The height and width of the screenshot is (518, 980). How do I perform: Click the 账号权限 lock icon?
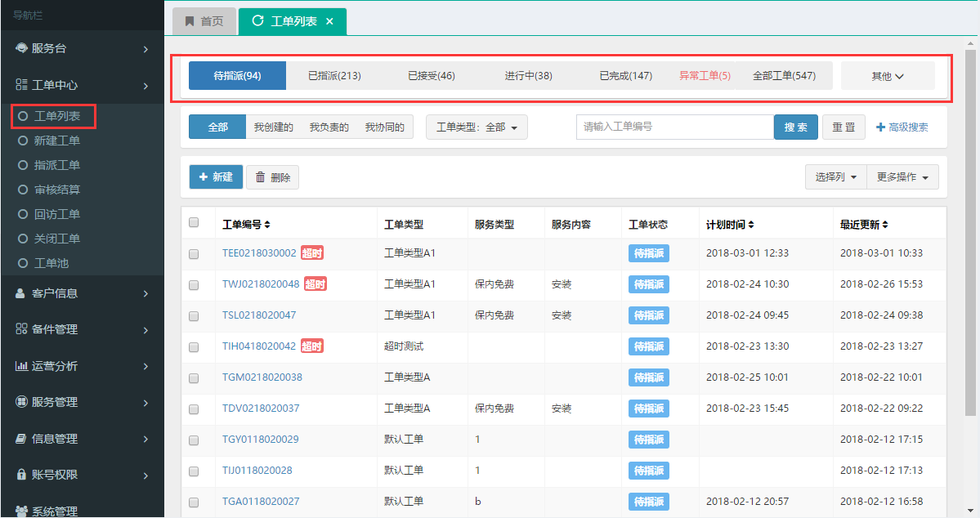click(x=21, y=474)
